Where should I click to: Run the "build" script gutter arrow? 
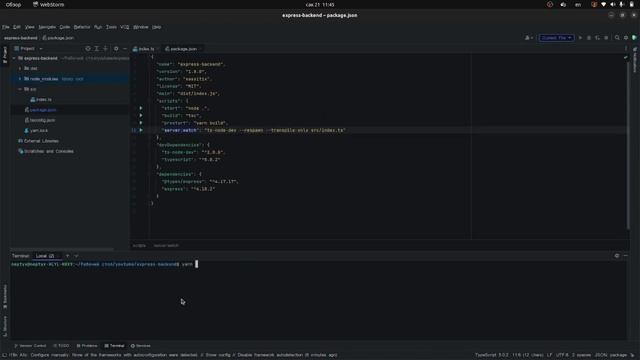tap(141, 116)
